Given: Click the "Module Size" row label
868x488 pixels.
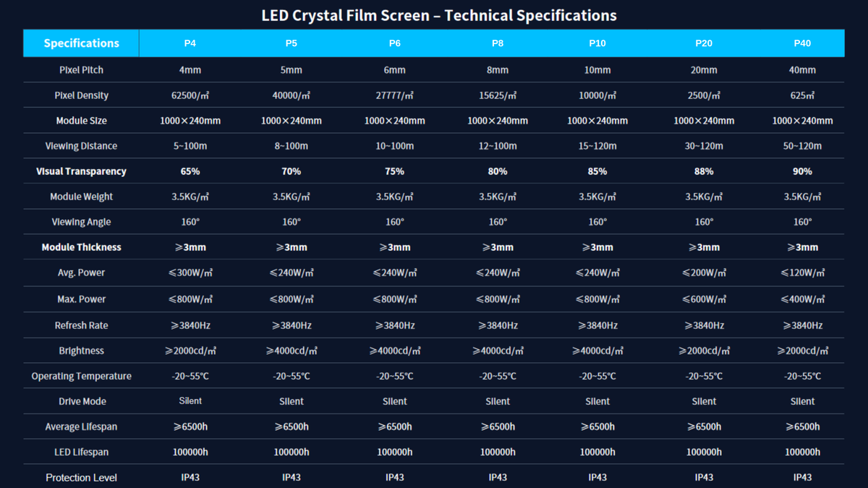Looking at the screenshot, I should point(81,121).
